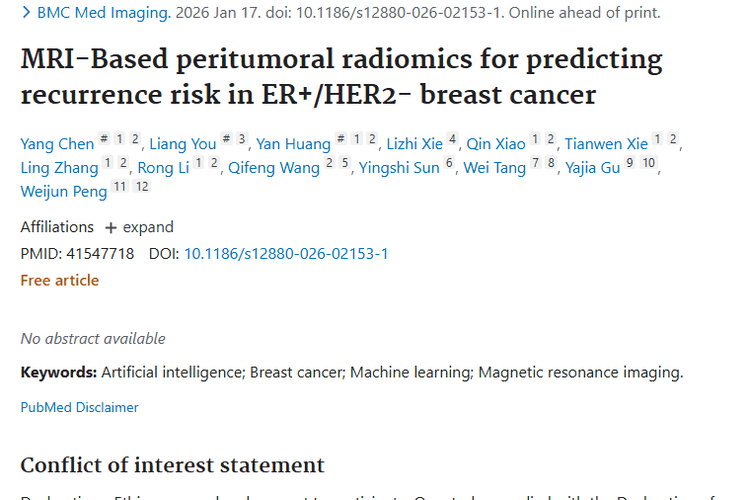Open the PubMed Disclaimer link
The height and width of the screenshot is (500, 750).
(79, 407)
